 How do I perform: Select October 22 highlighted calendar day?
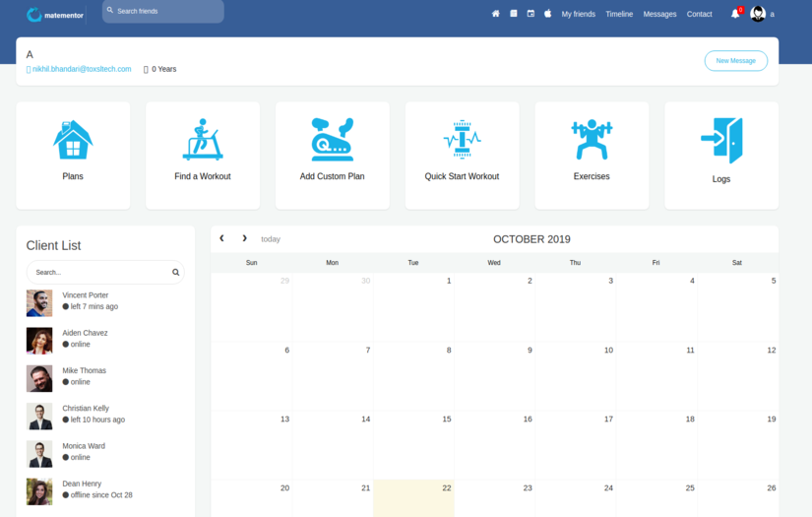point(413,498)
